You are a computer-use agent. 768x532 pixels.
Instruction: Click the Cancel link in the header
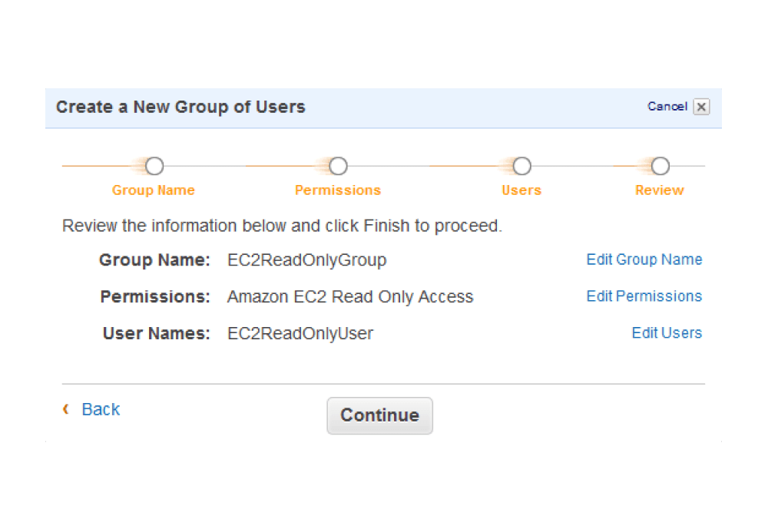(667, 107)
